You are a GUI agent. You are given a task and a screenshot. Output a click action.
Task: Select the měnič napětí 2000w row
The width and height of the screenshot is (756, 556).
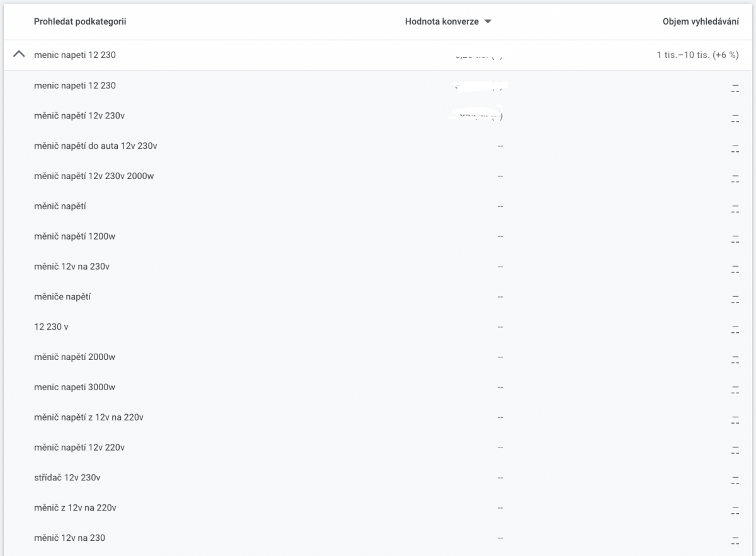74,357
